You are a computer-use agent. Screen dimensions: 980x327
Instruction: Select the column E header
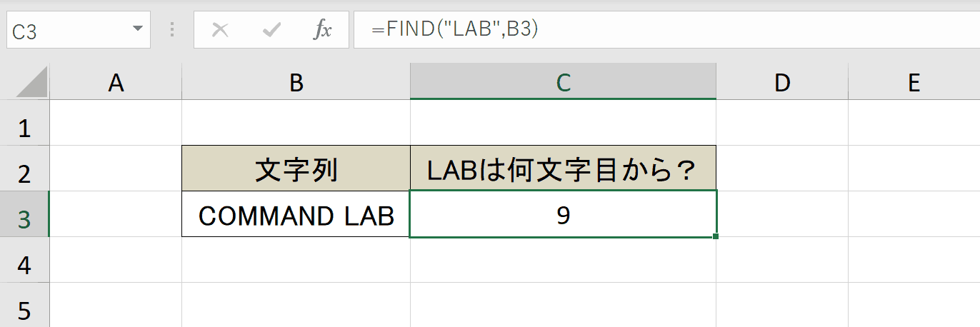click(914, 84)
